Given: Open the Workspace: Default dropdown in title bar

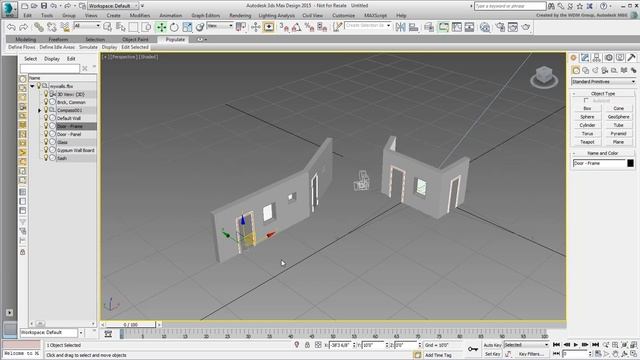Looking at the screenshot, I should click(x=113, y=6).
